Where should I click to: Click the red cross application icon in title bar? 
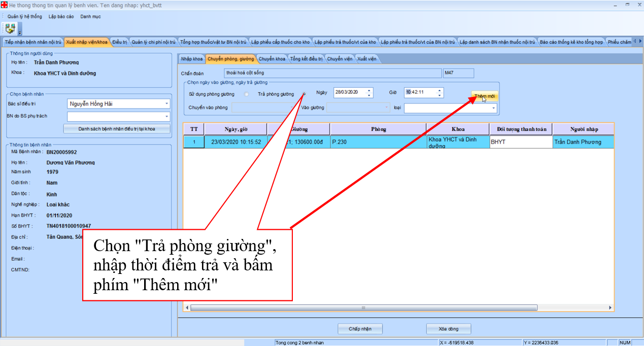click(x=5, y=5)
